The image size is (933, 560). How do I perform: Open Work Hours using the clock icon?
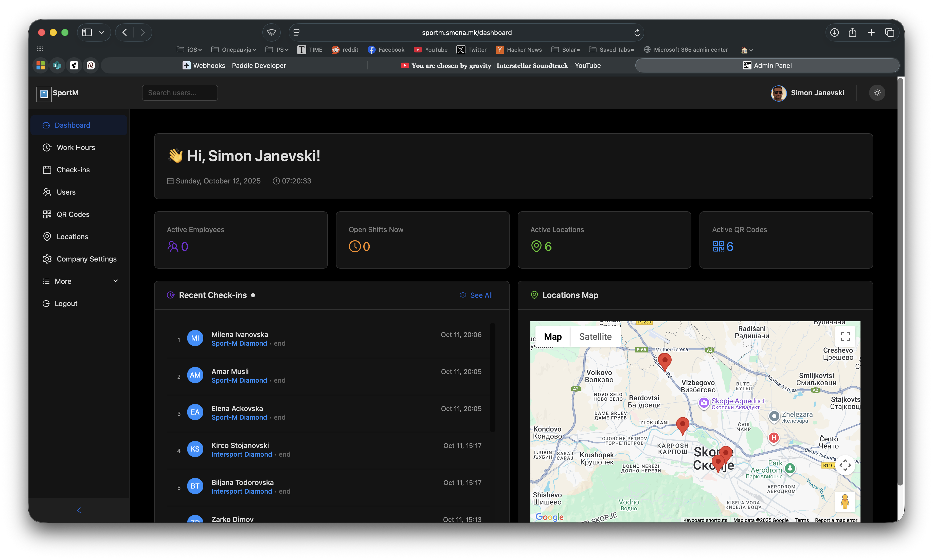click(x=47, y=147)
